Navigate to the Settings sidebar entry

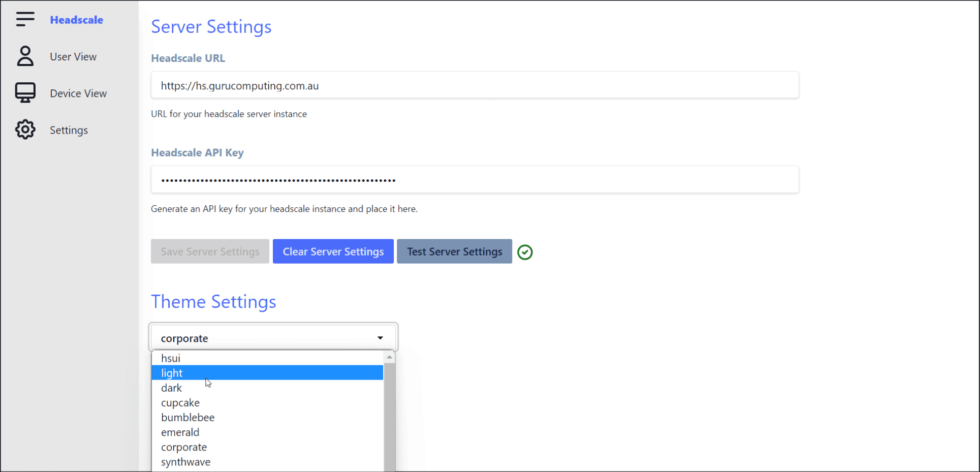tap(68, 130)
